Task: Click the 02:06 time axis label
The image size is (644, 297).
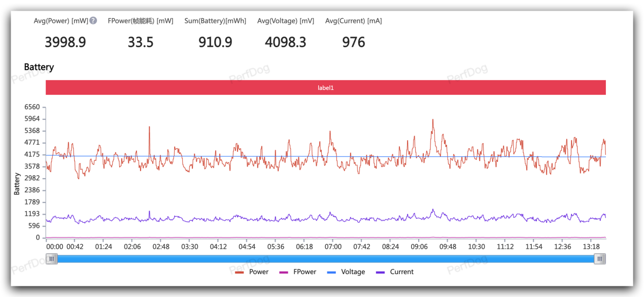Action: point(132,247)
